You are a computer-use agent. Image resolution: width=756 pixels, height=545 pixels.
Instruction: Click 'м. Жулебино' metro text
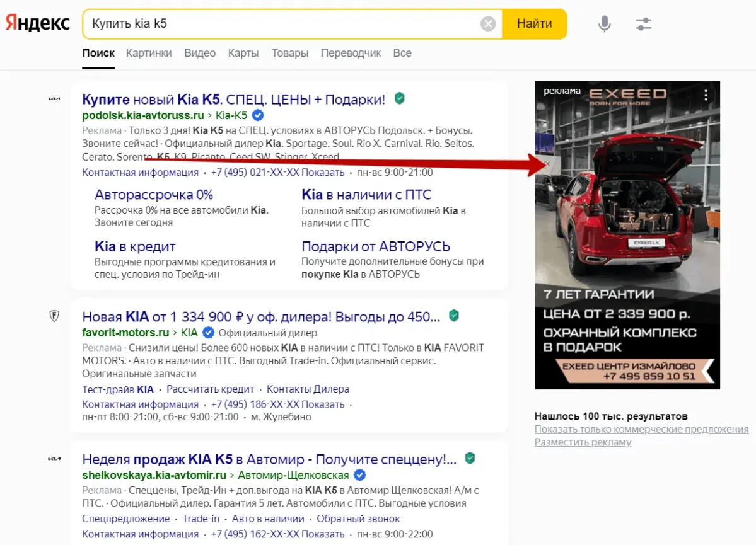point(281,417)
